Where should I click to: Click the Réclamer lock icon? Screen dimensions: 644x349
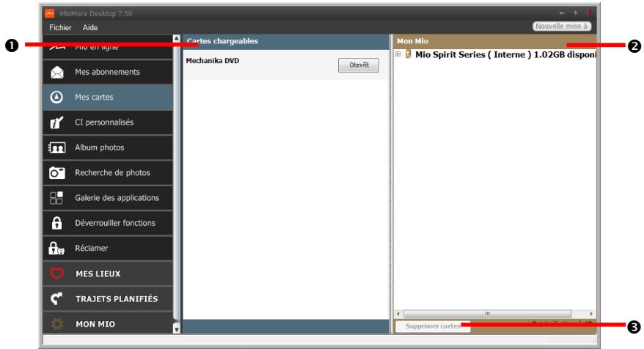(x=56, y=249)
